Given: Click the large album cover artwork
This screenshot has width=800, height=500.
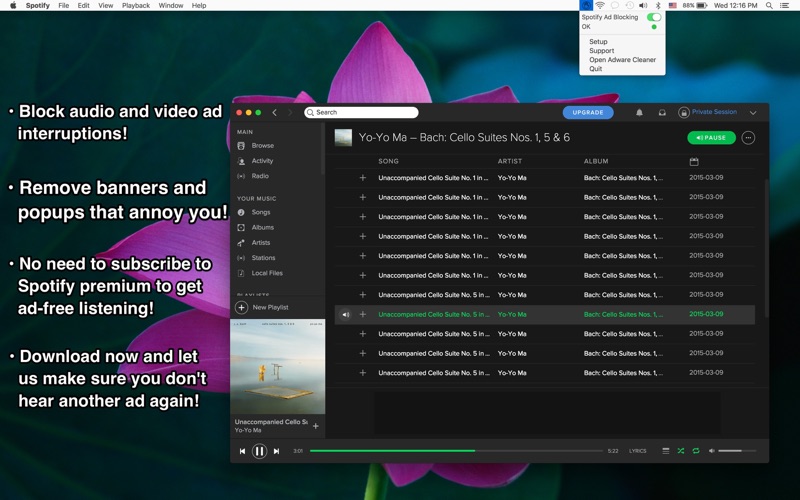Looking at the screenshot, I should coord(278,367).
